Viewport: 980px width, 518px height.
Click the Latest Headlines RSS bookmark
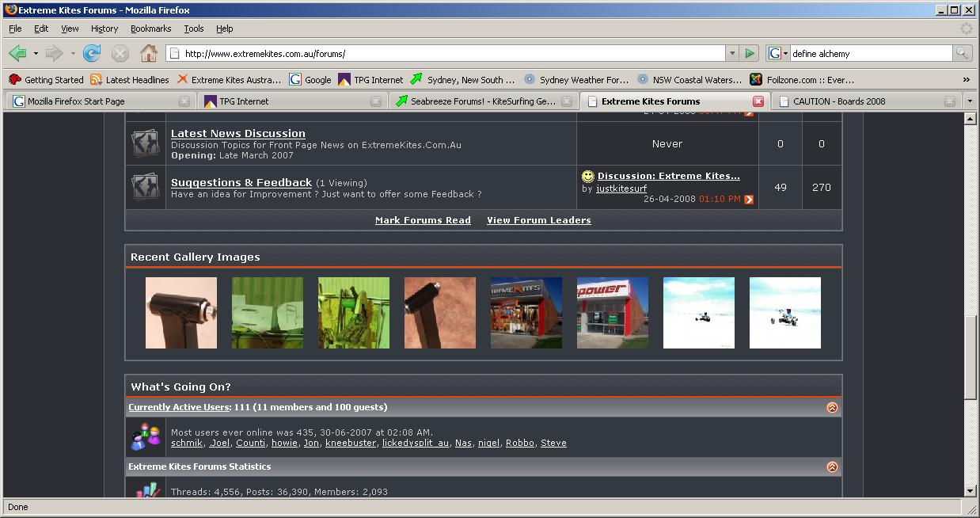click(129, 80)
